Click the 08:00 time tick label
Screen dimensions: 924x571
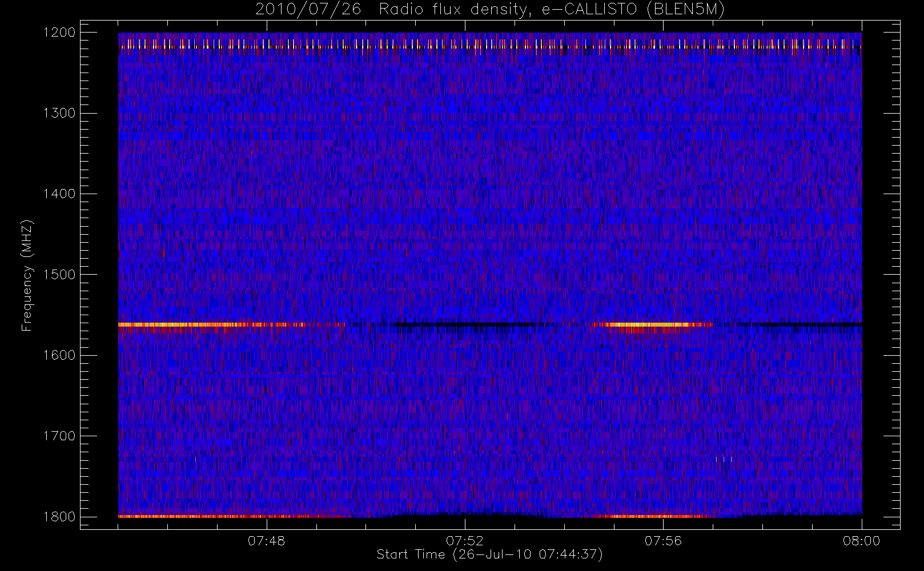pos(861,540)
